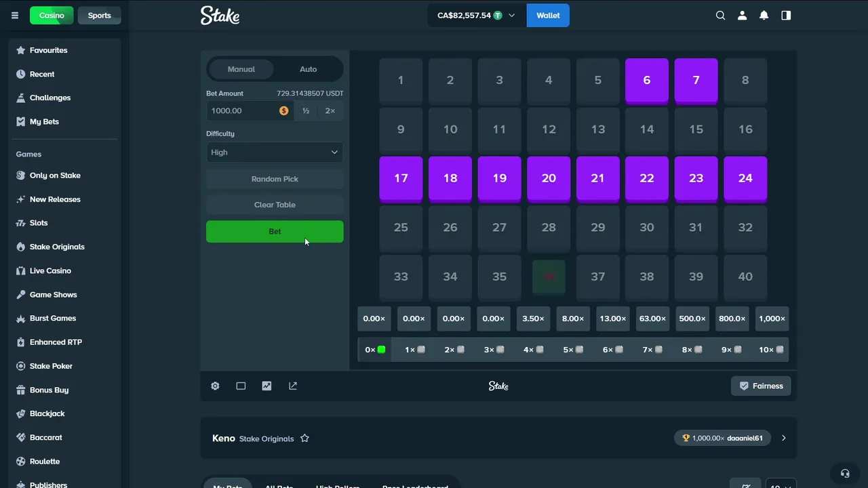Double the bet with 2× button
The height and width of the screenshot is (488, 868).
pos(330,111)
